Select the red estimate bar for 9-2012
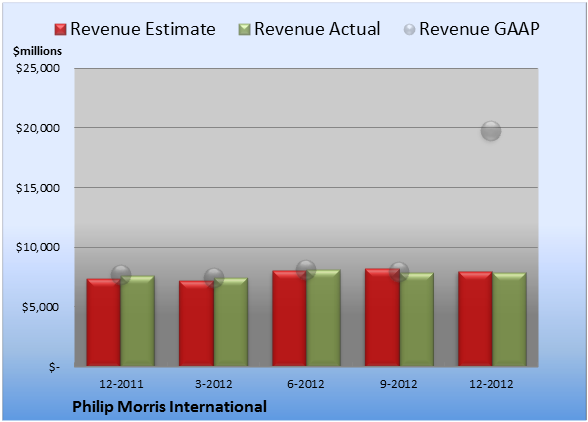Image resolution: width=588 pixels, height=422 pixels. 382,317
